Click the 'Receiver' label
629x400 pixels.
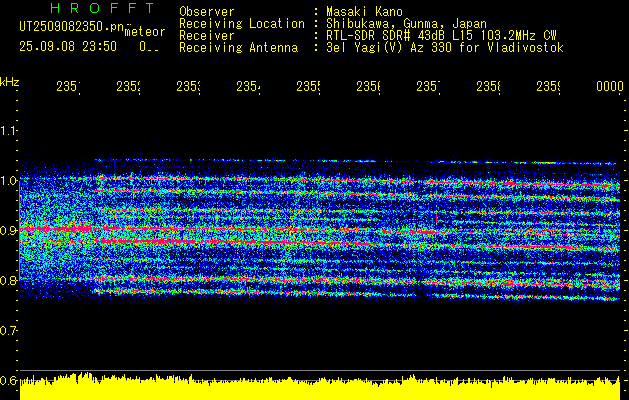click(207, 36)
